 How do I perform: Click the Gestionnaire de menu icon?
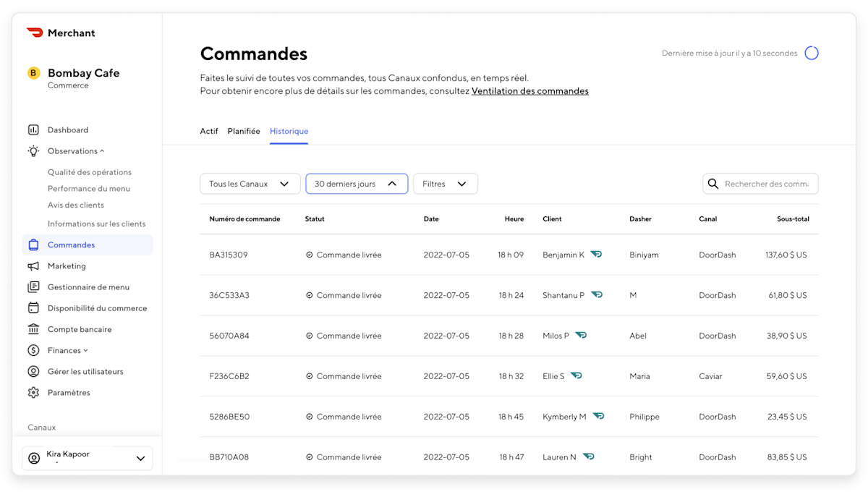(x=33, y=287)
